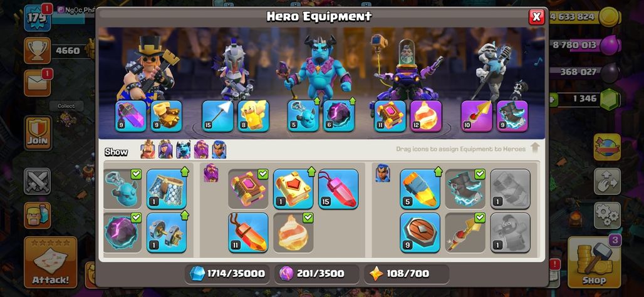This screenshot has height=297, width=644.
Task: Filter equipment by Barbarian King portrait
Action: [x=148, y=150]
